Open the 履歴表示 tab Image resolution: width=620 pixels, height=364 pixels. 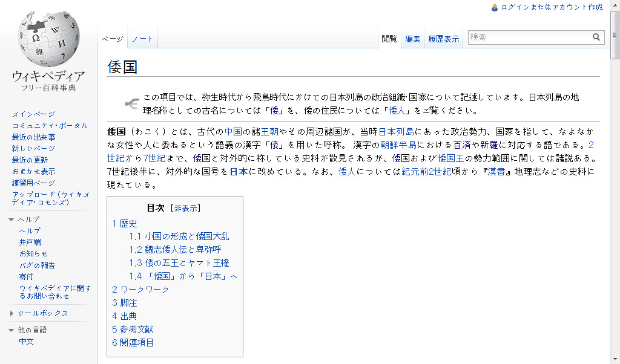pos(443,39)
